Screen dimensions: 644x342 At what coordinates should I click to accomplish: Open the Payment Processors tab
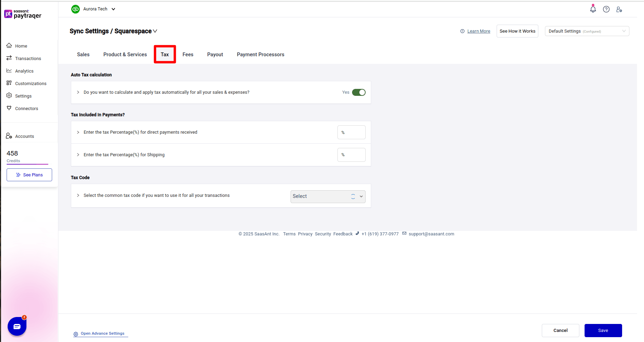(260, 55)
